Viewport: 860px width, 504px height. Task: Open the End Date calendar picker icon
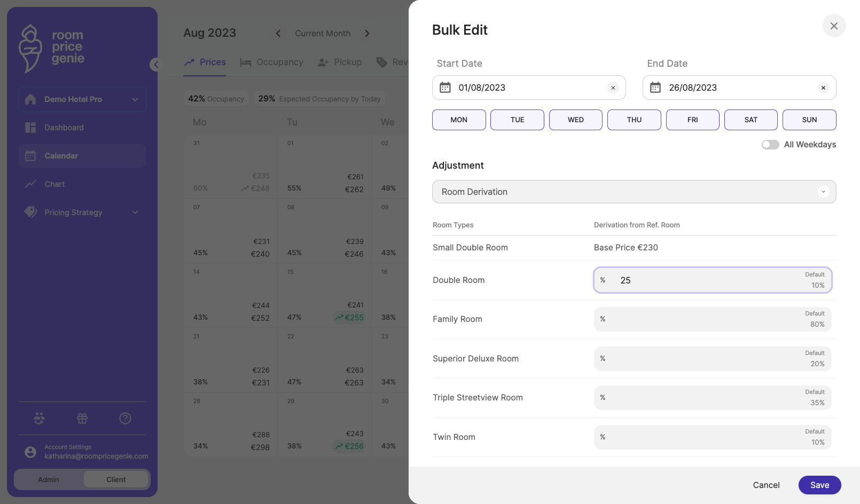point(655,88)
